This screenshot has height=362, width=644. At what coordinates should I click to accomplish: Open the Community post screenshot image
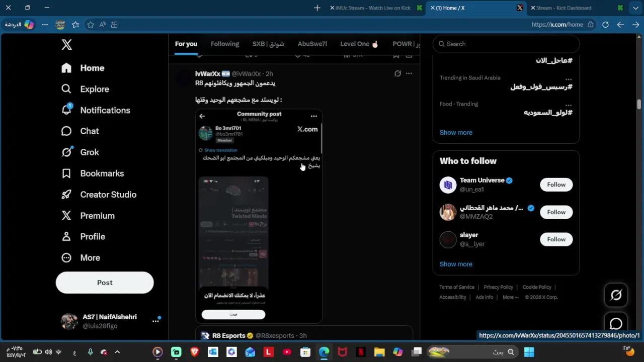point(259,216)
